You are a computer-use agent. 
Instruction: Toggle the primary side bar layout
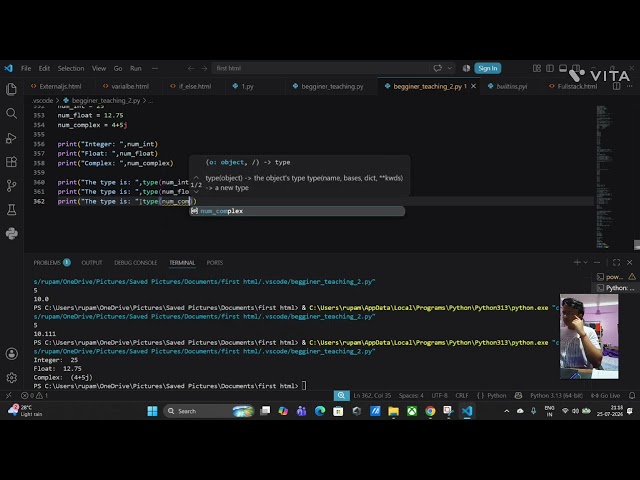[x=550, y=68]
